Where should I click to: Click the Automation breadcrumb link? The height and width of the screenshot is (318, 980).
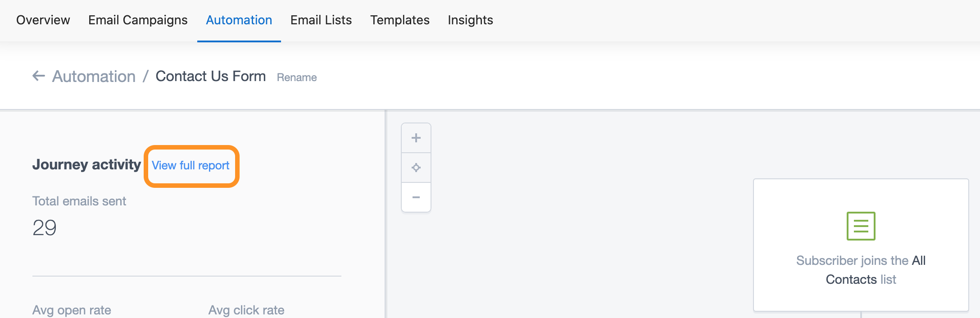click(94, 77)
